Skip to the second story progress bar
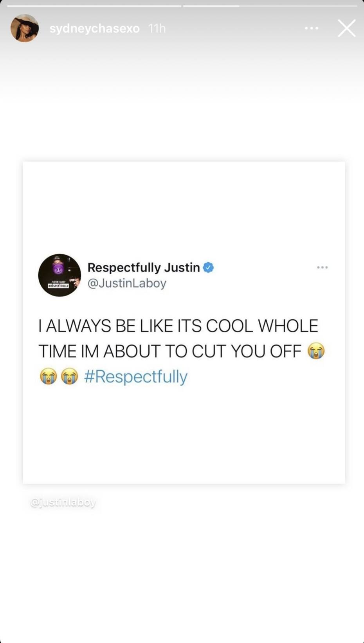The width and height of the screenshot is (364, 643). (270, 6)
